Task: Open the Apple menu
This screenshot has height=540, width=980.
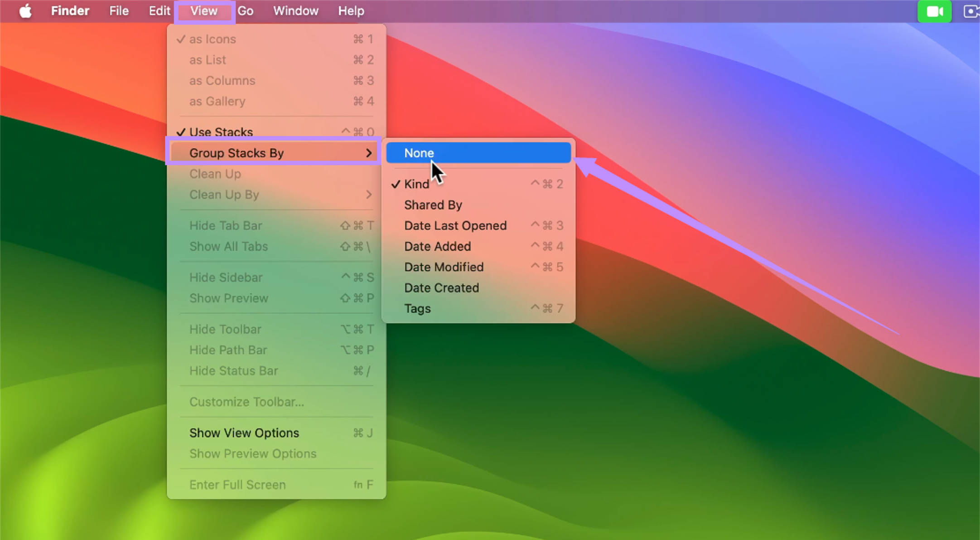Action: [x=25, y=11]
